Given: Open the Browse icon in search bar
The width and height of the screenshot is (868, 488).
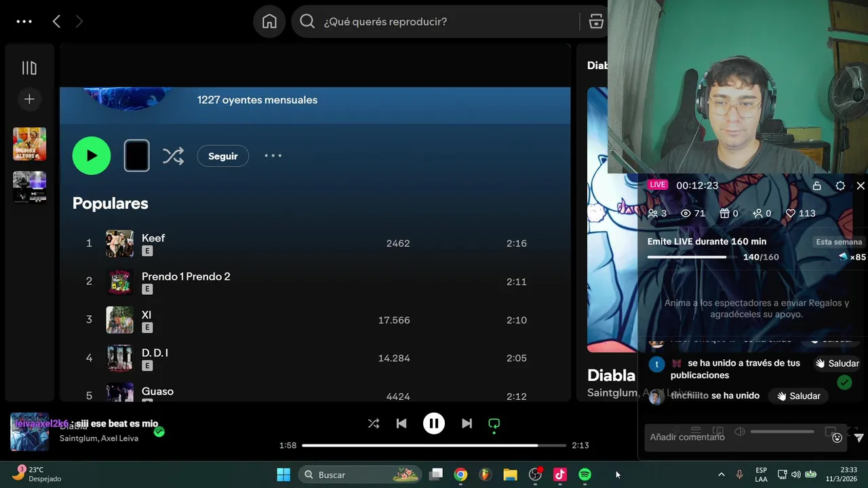Looking at the screenshot, I should [596, 22].
